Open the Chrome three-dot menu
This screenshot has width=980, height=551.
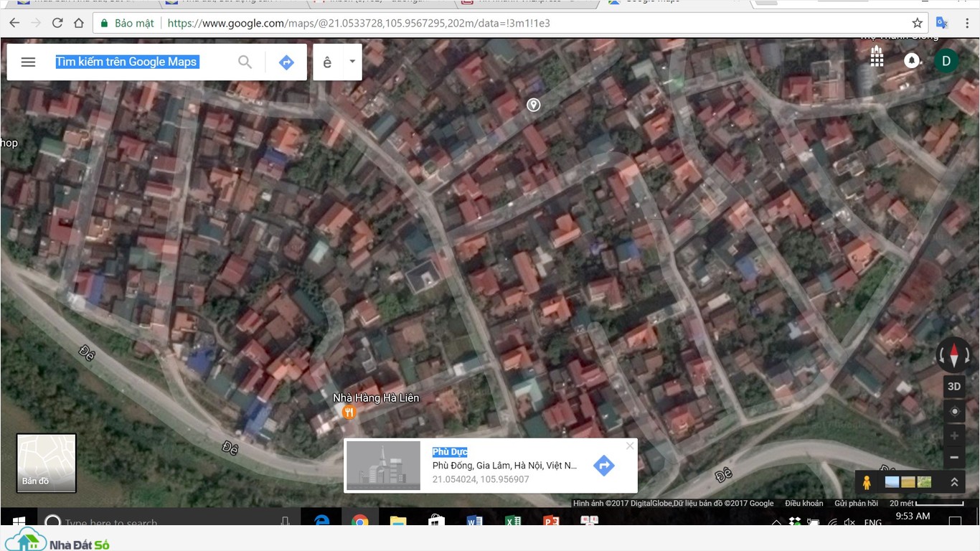coord(966,23)
